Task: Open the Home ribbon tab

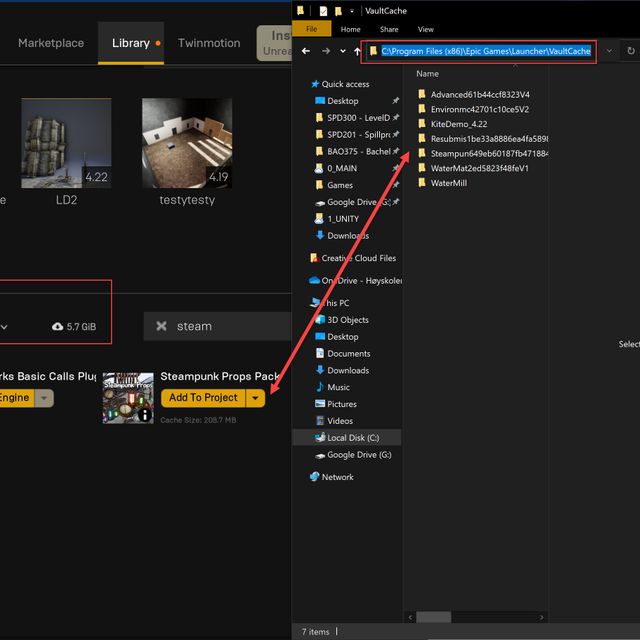Action: click(350, 29)
